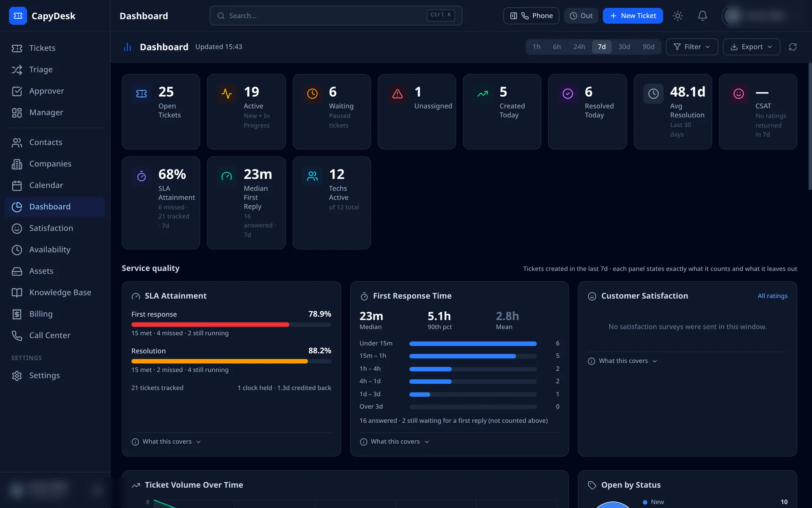
Task: Click the SLA Attainment stopwatch icon
Action: coord(142,176)
